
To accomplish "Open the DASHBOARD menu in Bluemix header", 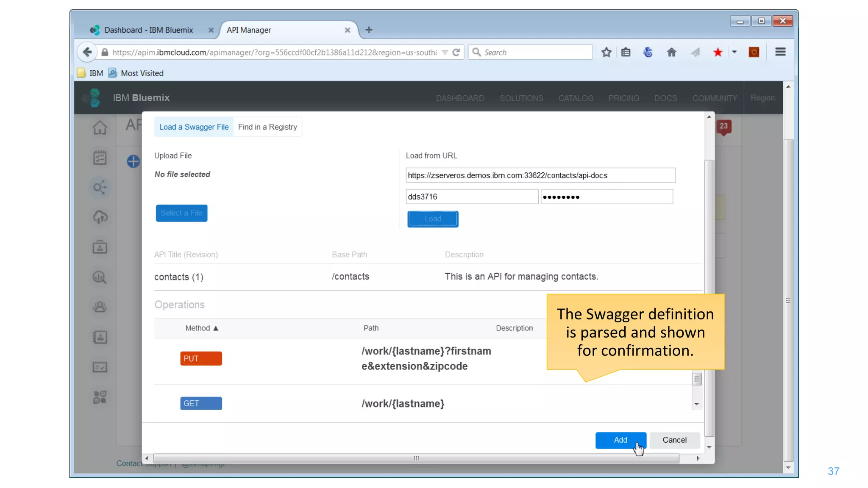I will pos(460,98).
